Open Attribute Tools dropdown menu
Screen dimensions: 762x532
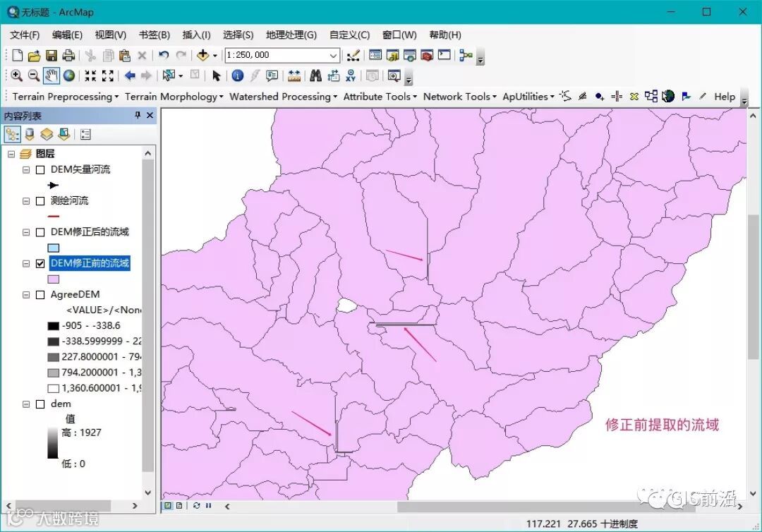tap(380, 97)
